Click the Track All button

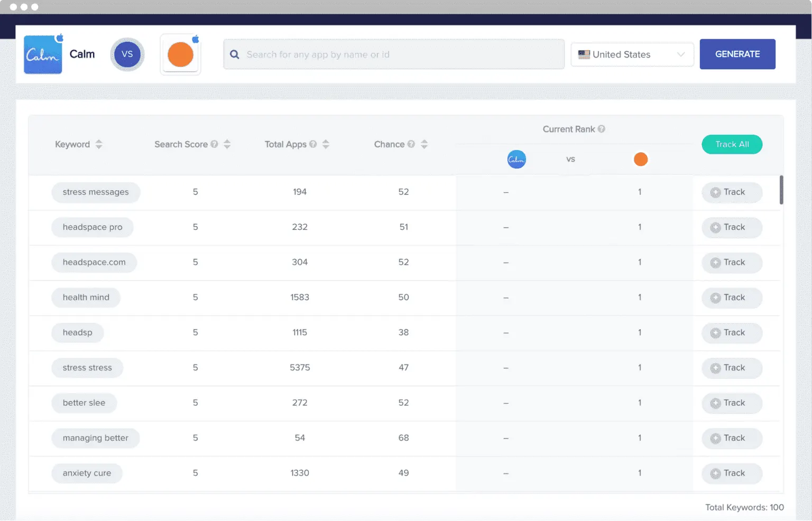(x=732, y=144)
